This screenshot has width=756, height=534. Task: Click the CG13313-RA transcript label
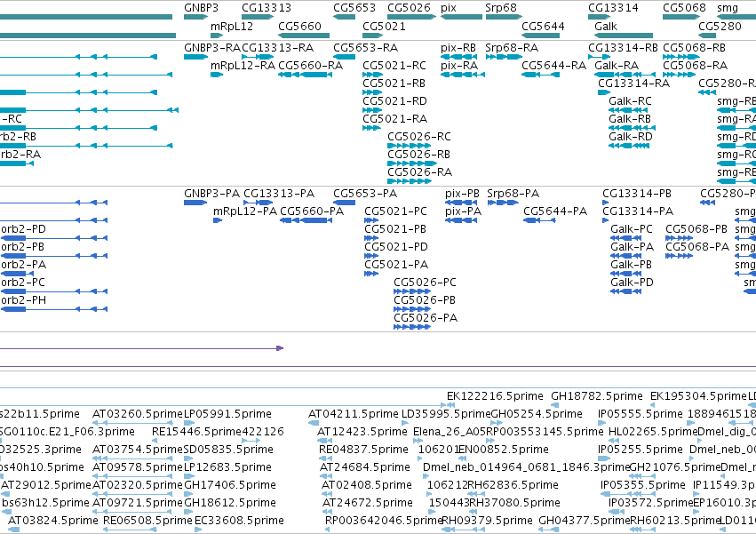278,48
